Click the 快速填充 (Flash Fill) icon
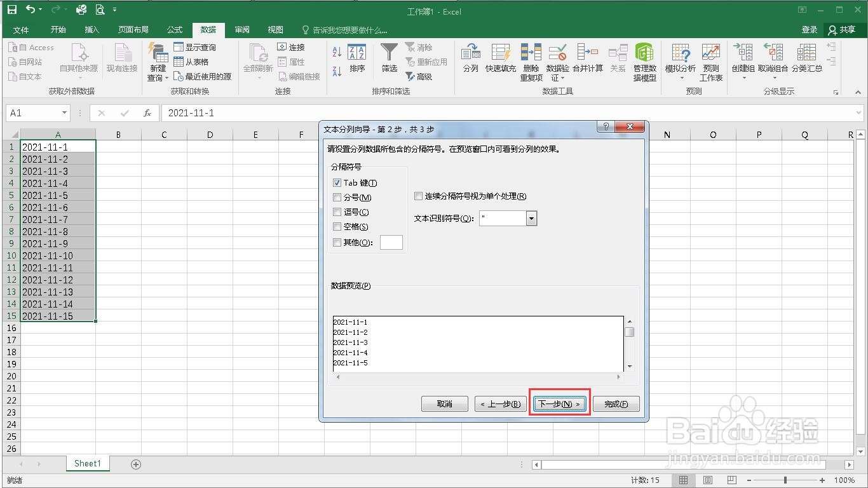Screen dimensions: 868x488 [x=501, y=60]
